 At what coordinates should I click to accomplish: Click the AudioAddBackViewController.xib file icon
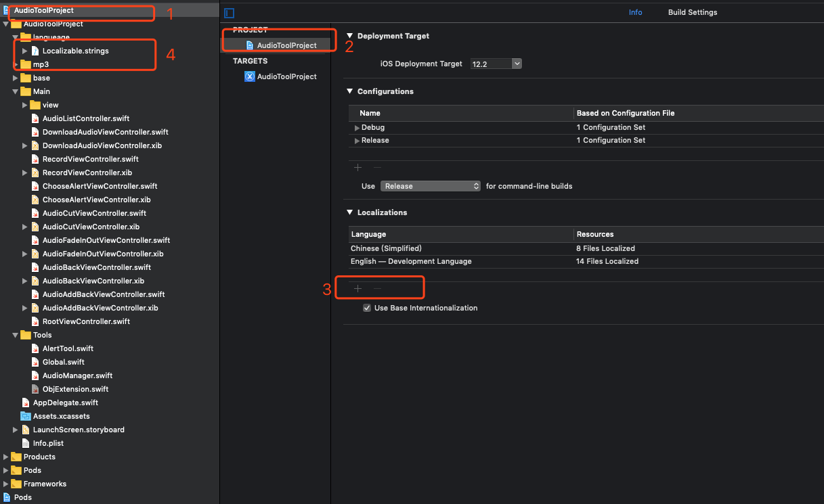(x=35, y=308)
